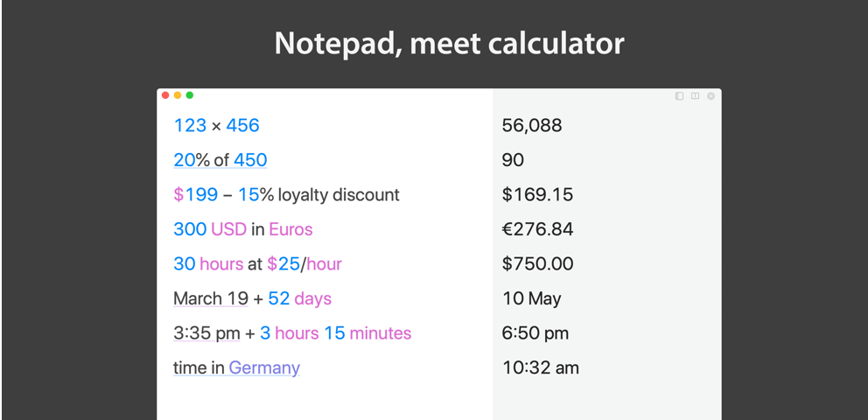The height and width of the screenshot is (420, 868).
Task: Click the $169.15 result value
Action: click(537, 195)
